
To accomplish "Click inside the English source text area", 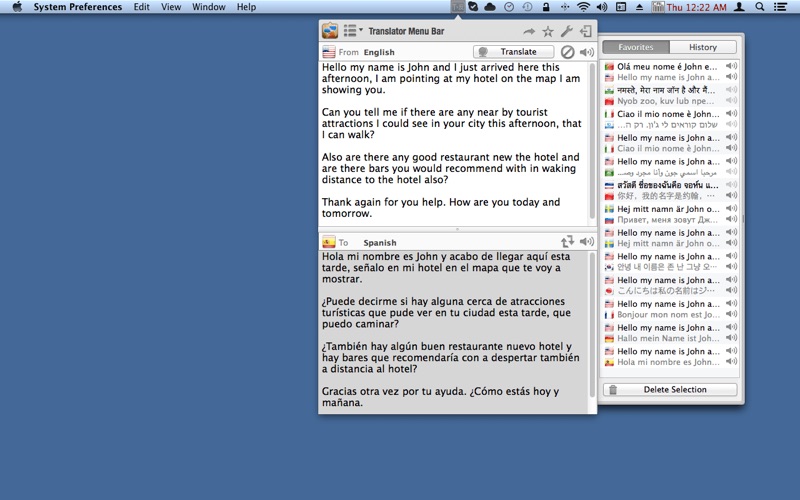I will pyautogui.click(x=454, y=144).
